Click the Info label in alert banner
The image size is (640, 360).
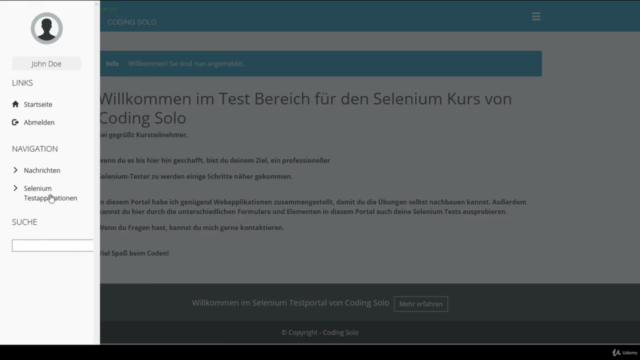point(112,64)
